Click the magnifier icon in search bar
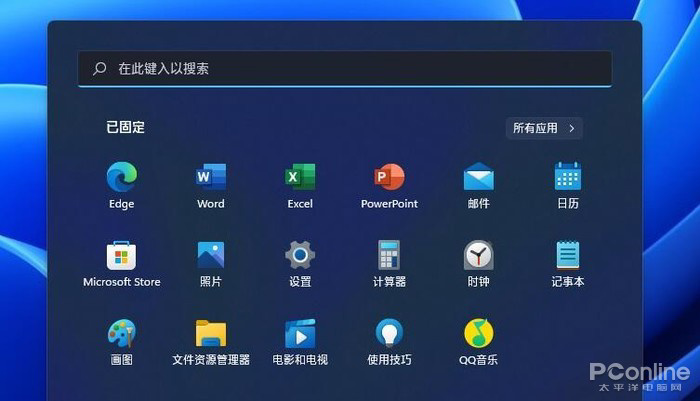This screenshot has width=700, height=401. point(100,68)
